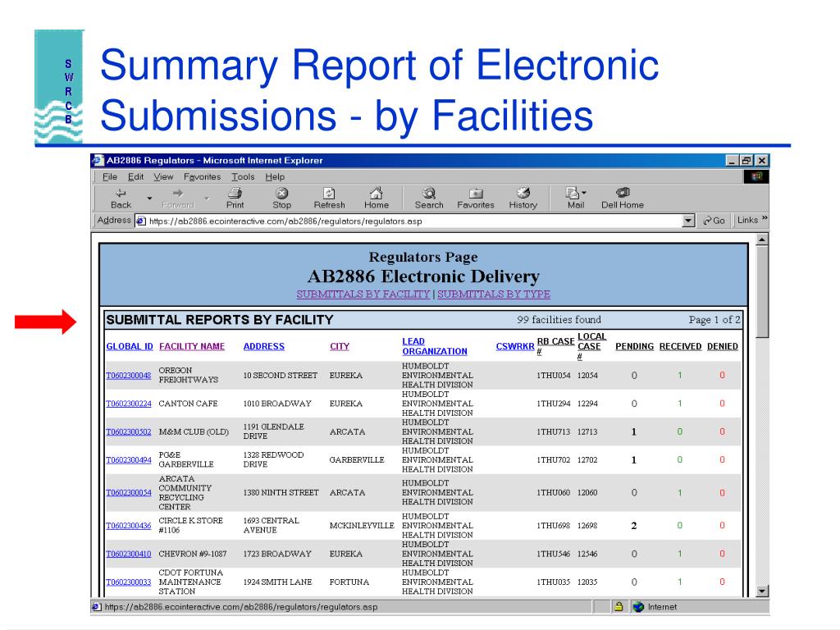Open the Mail toolbar icon
This screenshot has height=630, width=840.
point(573,193)
